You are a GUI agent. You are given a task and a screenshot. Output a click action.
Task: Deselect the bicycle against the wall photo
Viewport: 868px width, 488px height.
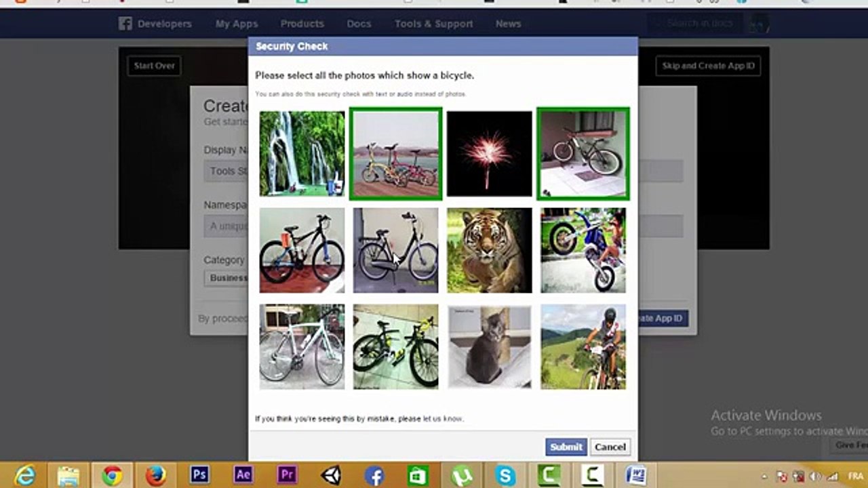[583, 154]
